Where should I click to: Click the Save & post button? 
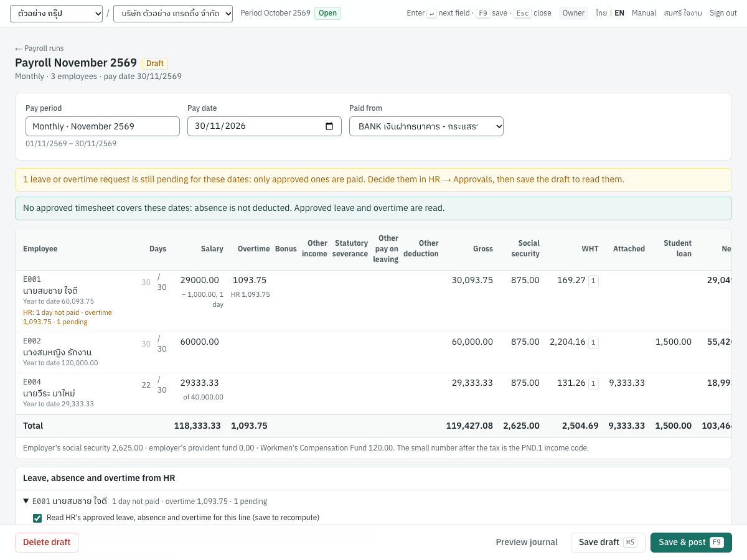click(691, 543)
